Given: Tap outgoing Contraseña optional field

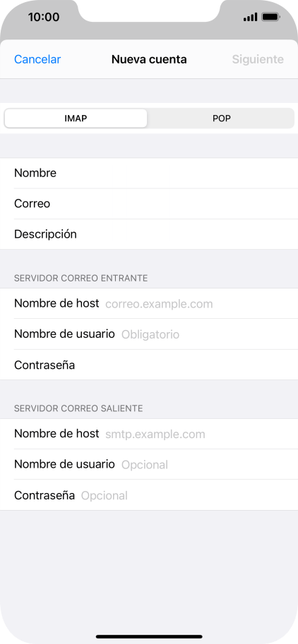Looking at the screenshot, I should [x=149, y=495].
